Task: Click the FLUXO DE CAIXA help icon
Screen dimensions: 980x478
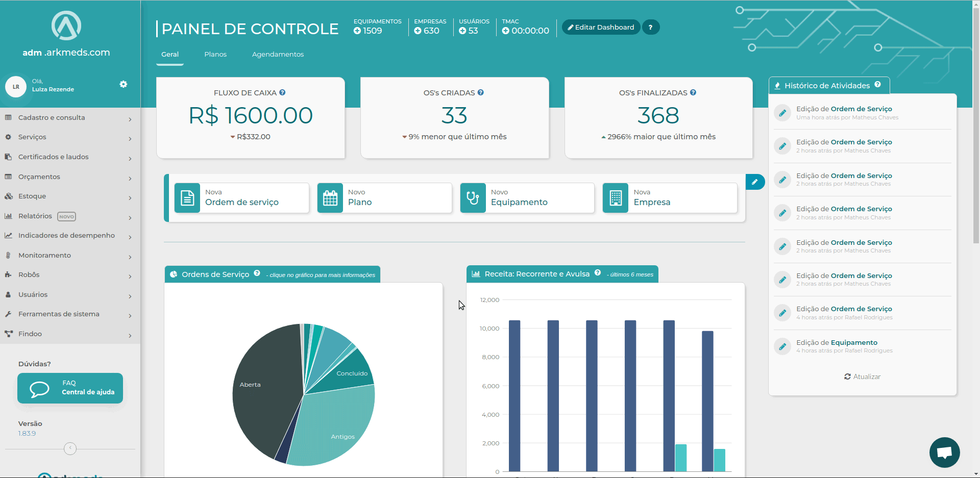Action: 282,92
